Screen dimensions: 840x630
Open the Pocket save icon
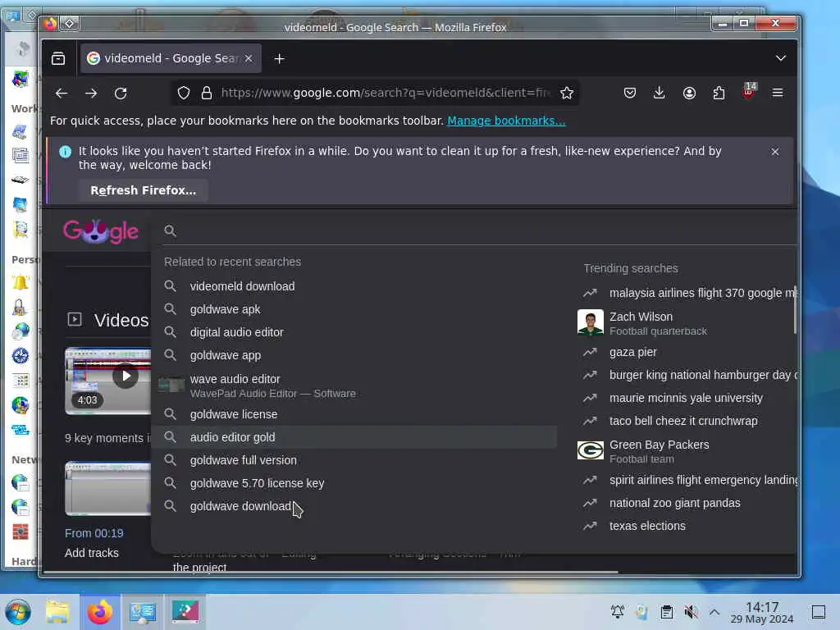point(629,94)
